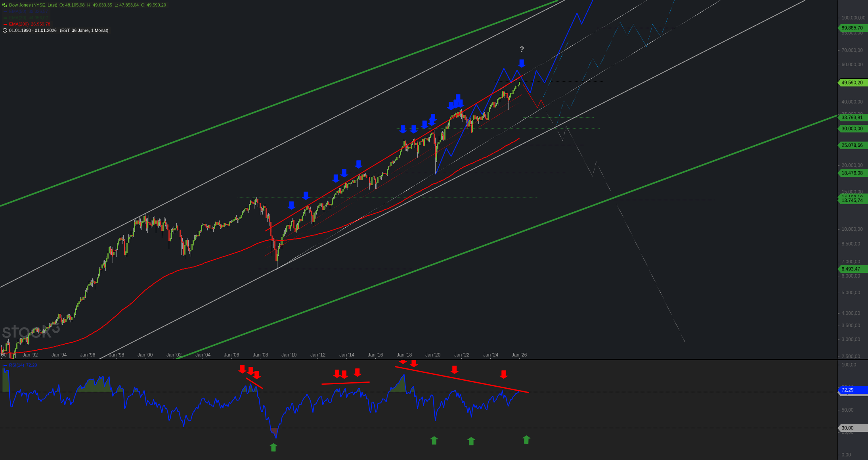This screenshot has height=460, width=868.
Task: Click the current price label 49.590,20
Action: click(852, 83)
